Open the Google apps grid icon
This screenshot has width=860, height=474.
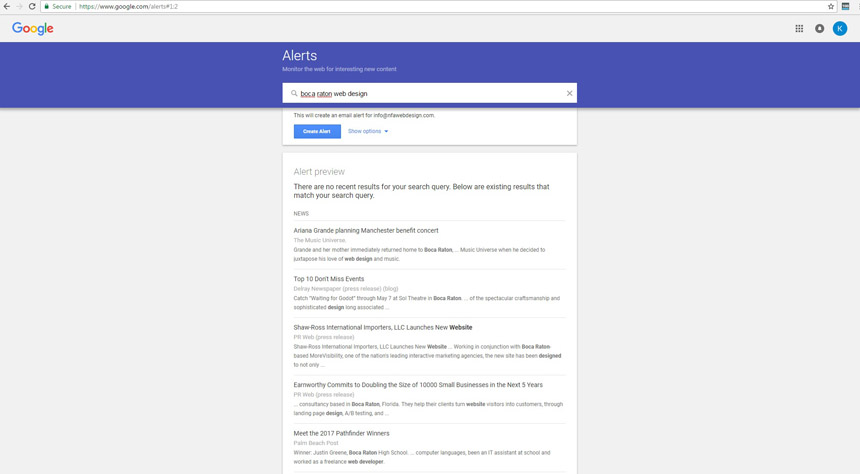pos(799,29)
